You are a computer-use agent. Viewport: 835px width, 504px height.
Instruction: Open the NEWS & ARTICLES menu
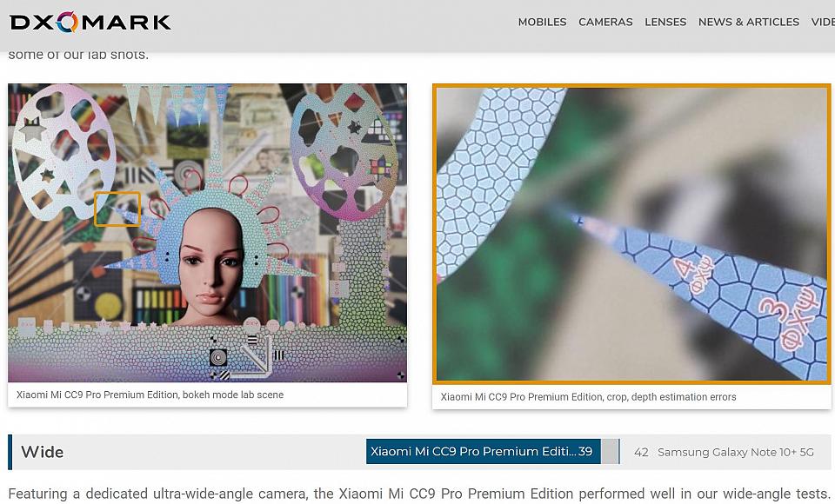pyautogui.click(x=749, y=22)
